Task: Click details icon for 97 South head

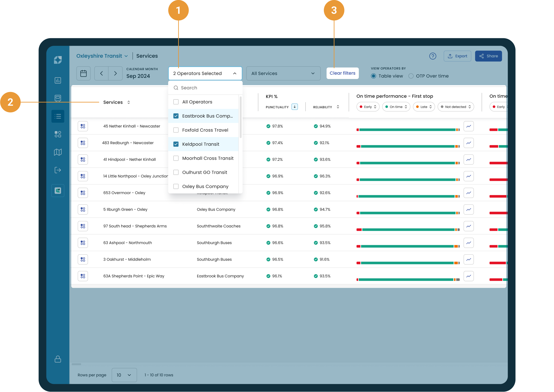Action: [83, 226]
